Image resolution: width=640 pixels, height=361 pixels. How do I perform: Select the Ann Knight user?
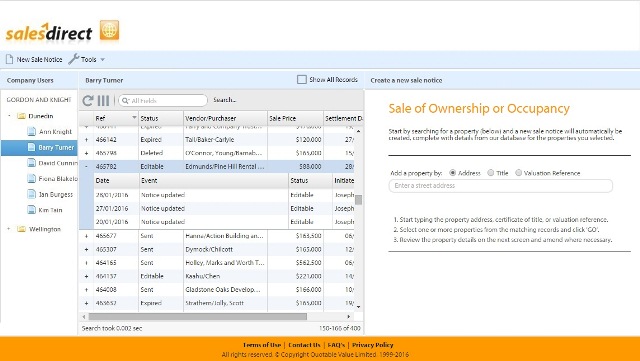55,131
